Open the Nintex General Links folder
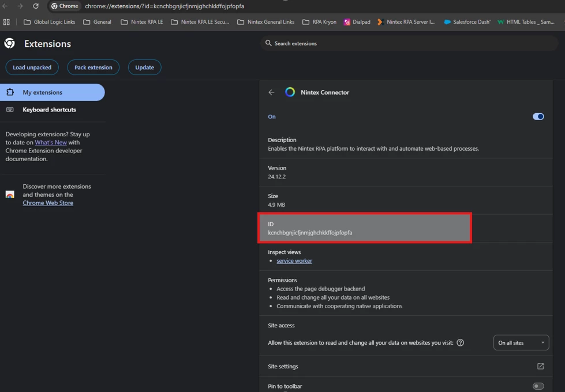Viewport: 565px width, 392px height. (x=265, y=22)
